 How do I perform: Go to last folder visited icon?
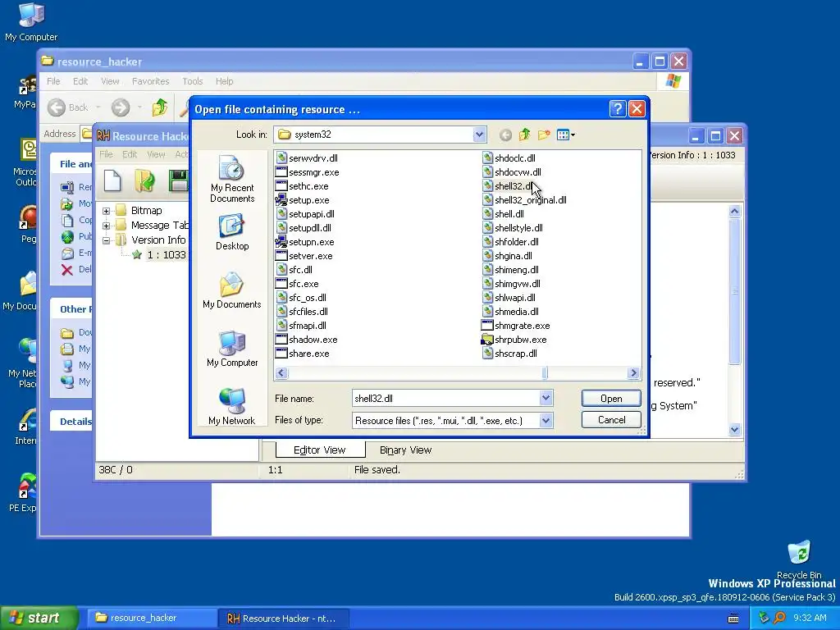pos(505,135)
